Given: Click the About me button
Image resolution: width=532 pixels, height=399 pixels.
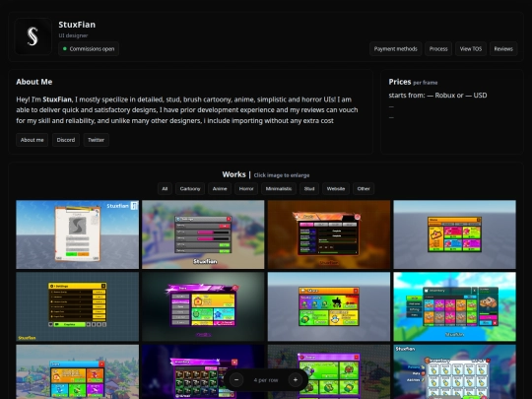Looking at the screenshot, I should click(32, 140).
